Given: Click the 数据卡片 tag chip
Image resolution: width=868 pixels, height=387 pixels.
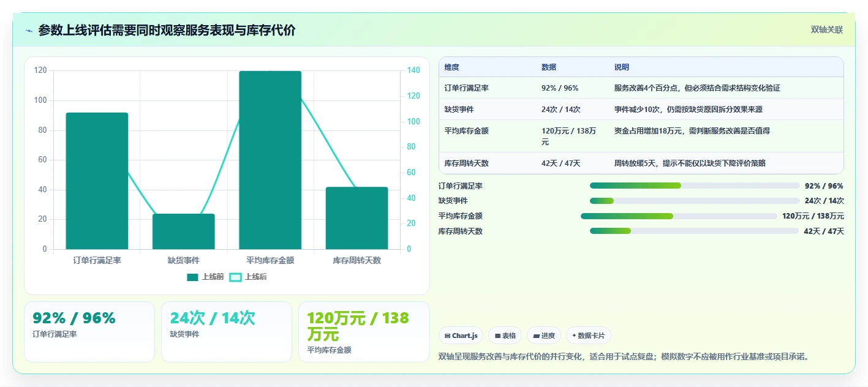Looking at the screenshot, I should [x=588, y=336].
